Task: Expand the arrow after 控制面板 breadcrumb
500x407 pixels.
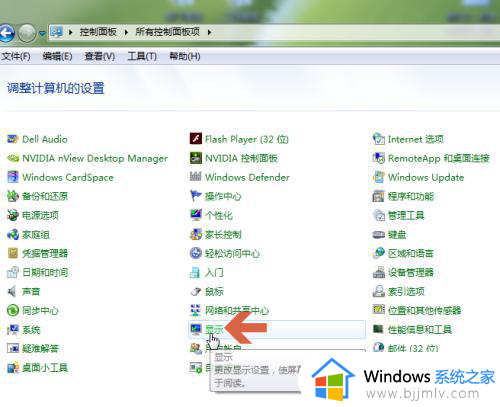Action: [x=126, y=32]
